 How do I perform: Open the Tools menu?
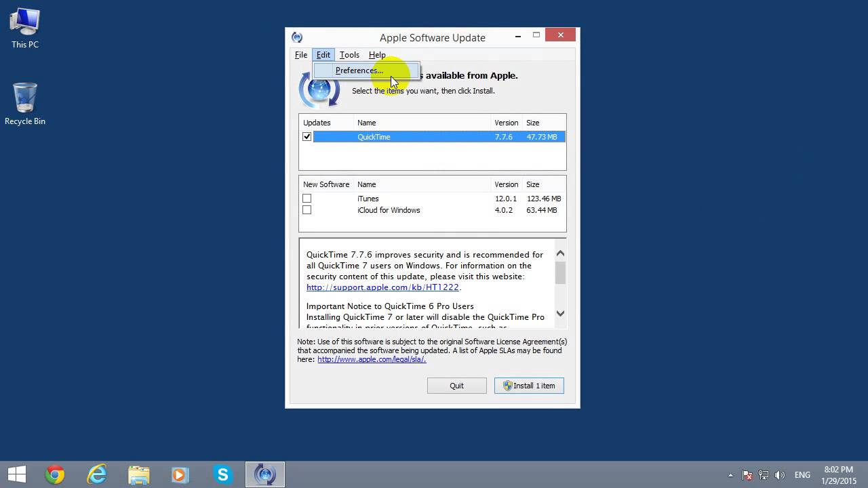[349, 55]
